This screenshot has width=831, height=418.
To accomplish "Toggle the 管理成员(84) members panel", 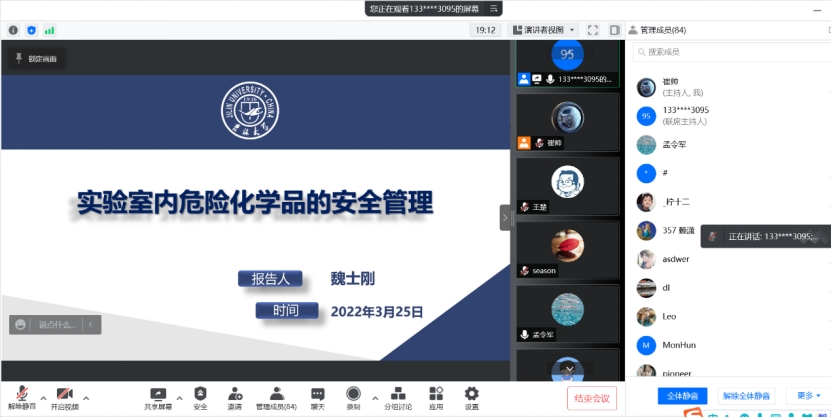I will tap(276, 397).
